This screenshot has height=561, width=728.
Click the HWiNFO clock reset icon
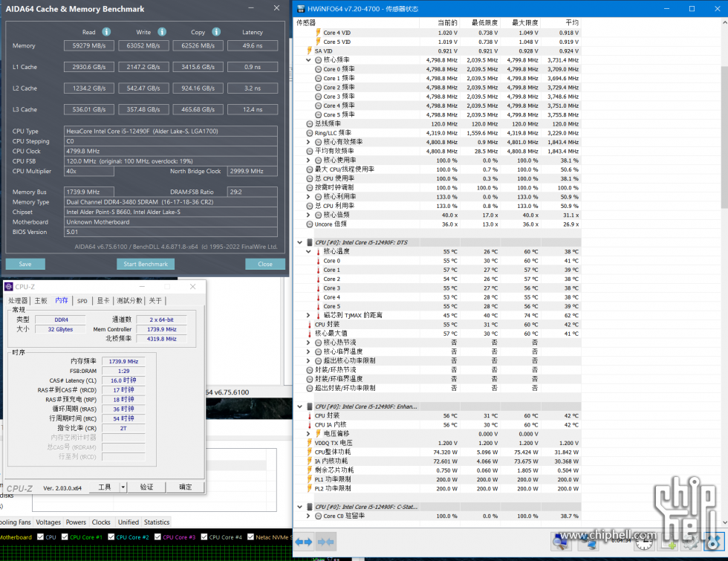click(x=644, y=542)
